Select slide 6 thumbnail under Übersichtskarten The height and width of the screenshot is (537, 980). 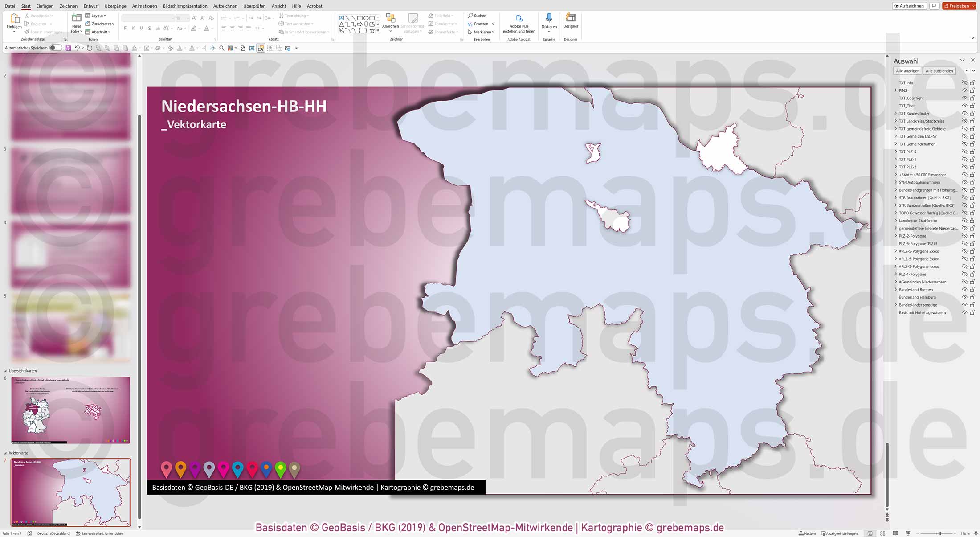coord(70,410)
